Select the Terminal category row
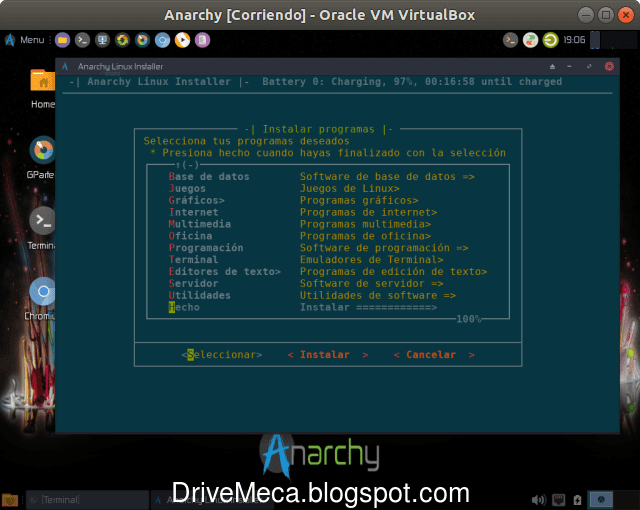This screenshot has height=510, width=640. [x=193, y=259]
